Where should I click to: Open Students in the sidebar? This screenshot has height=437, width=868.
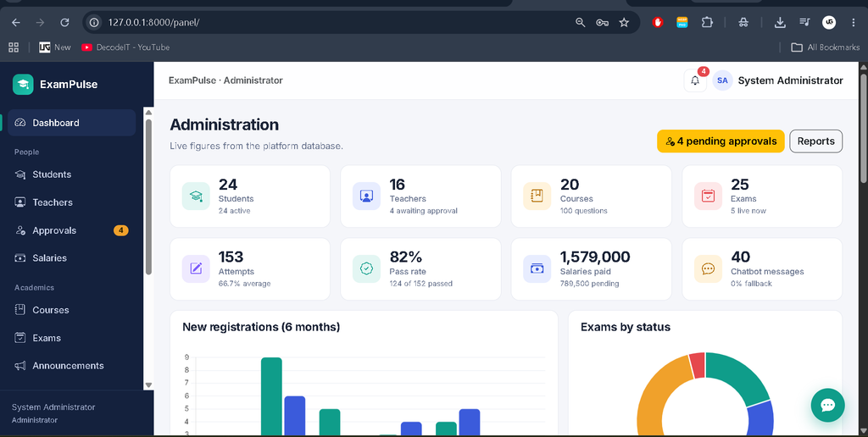tap(71, 174)
